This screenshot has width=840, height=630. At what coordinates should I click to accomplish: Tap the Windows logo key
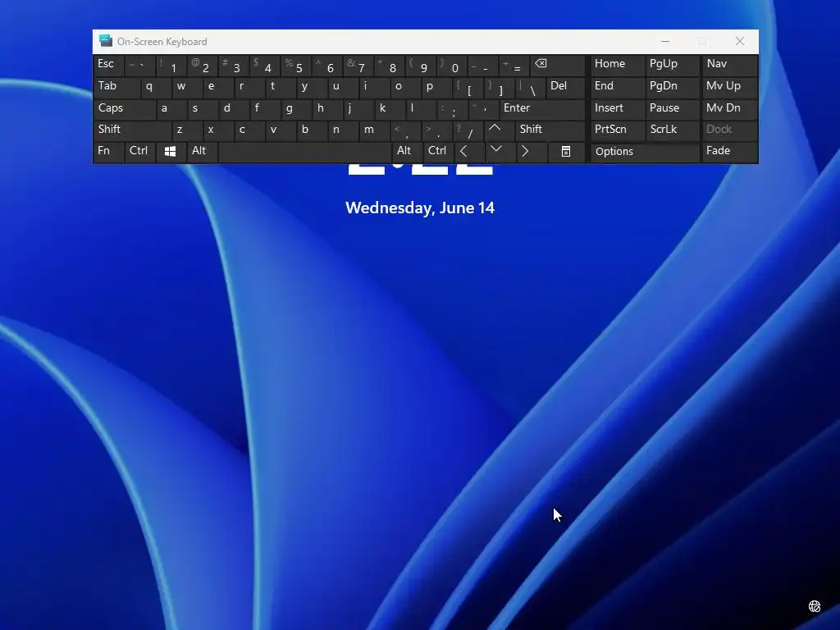point(171,152)
